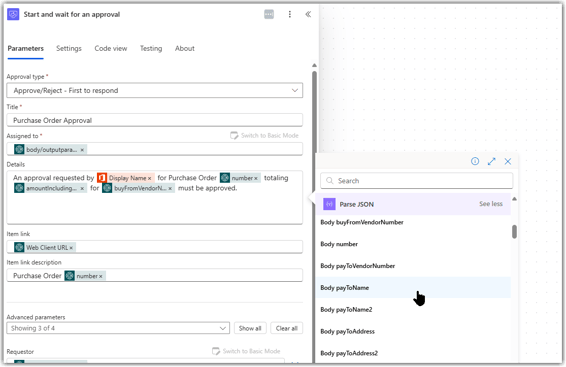Image resolution: width=566 pixels, height=367 pixels.
Task: Click the buyFromVendorN token icon
Action: coord(107,188)
